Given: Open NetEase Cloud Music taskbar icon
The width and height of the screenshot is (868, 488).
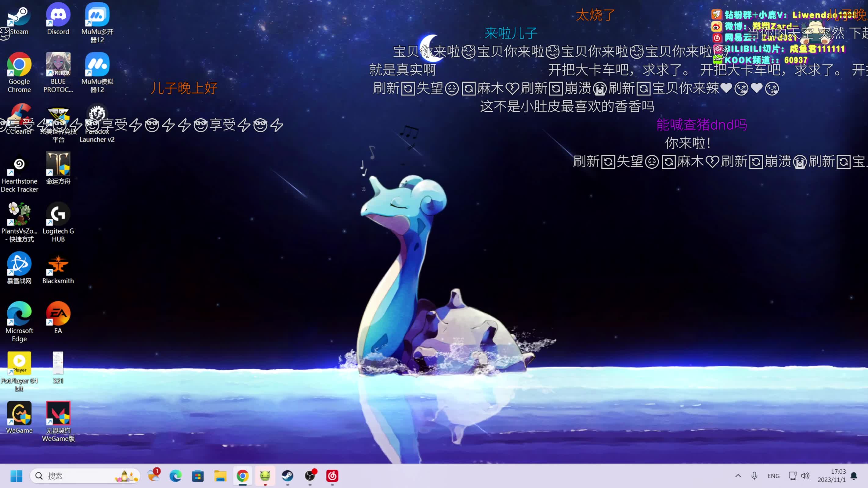Looking at the screenshot, I should [x=332, y=476].
